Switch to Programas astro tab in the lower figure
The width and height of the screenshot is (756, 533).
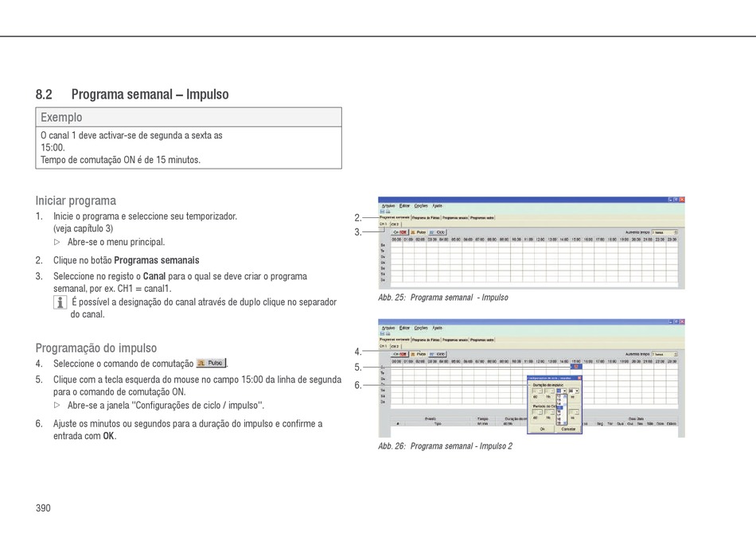click(482, 340)
